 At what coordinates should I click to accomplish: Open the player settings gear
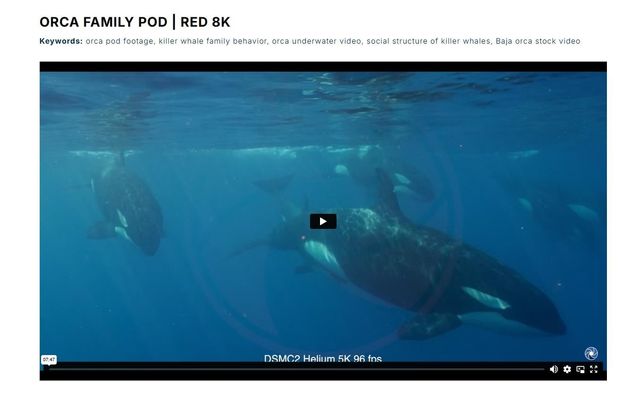coord(567,369)
